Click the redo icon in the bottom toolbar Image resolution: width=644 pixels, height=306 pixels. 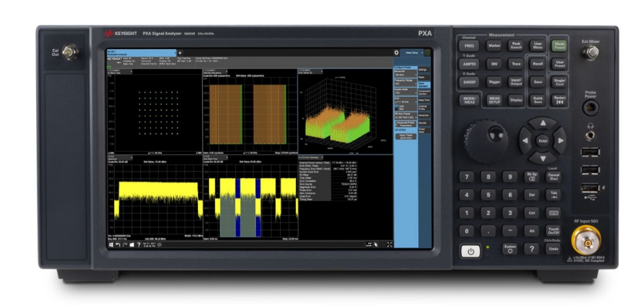(125, 244)
